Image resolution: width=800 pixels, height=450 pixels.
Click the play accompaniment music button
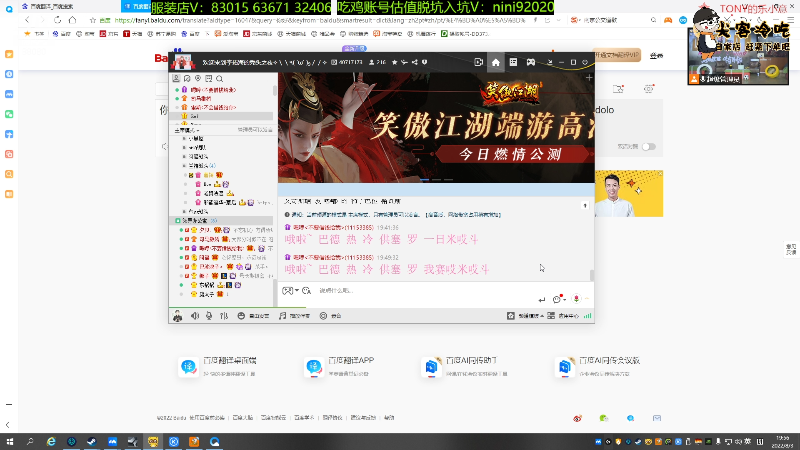click(294, 316)
